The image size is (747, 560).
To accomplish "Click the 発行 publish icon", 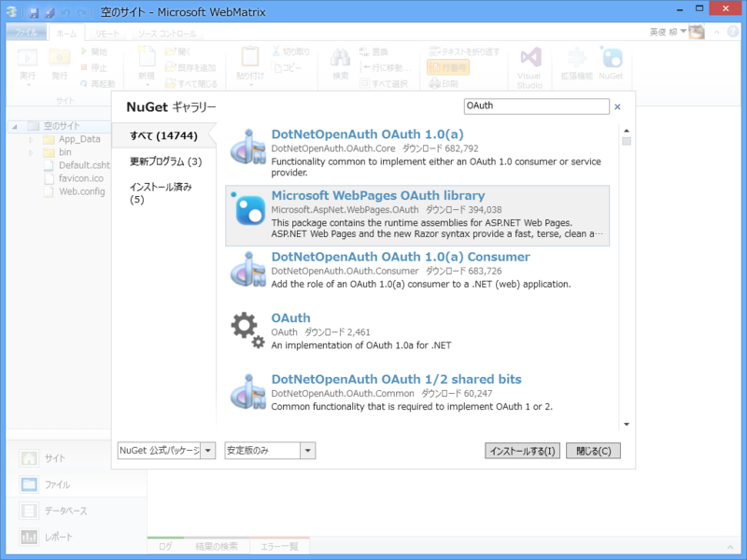I will pyautogui.click(x=60, y=57).
